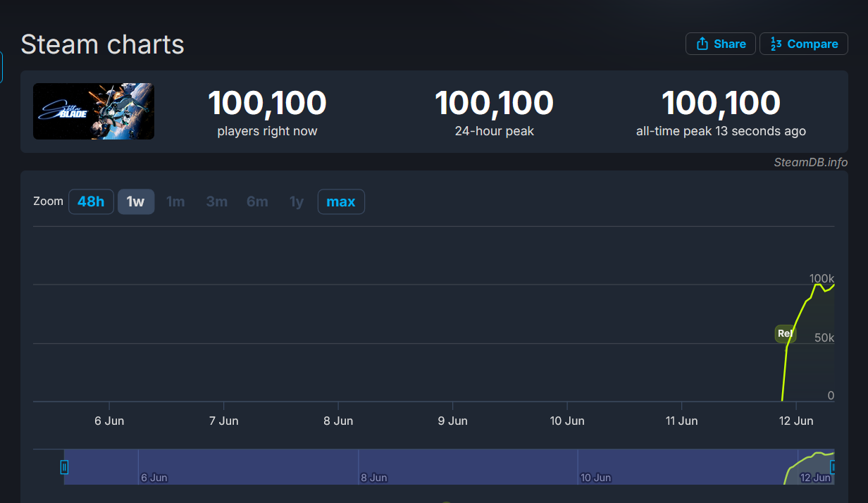Image resolution: width=868 pixels, height=503 pixels.
Task: Click the SteamDB.info credit text
Action: (x=810, y=162)
